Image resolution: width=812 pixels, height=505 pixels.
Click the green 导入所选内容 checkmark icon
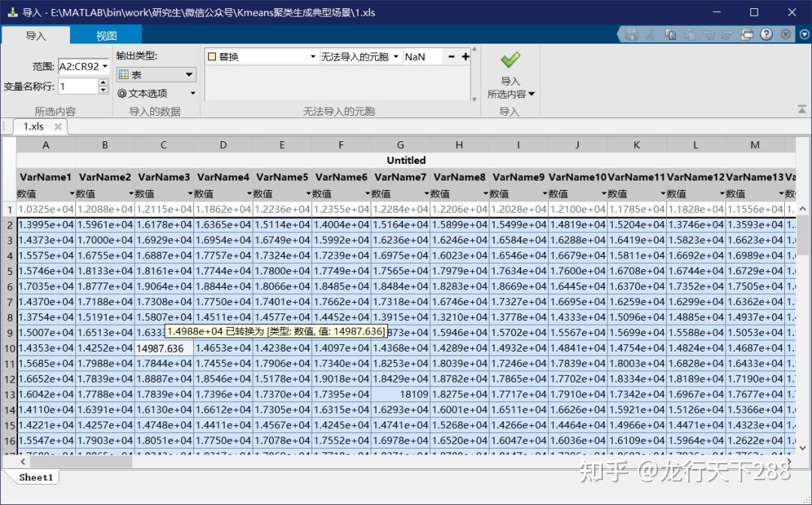click(510, 59)
